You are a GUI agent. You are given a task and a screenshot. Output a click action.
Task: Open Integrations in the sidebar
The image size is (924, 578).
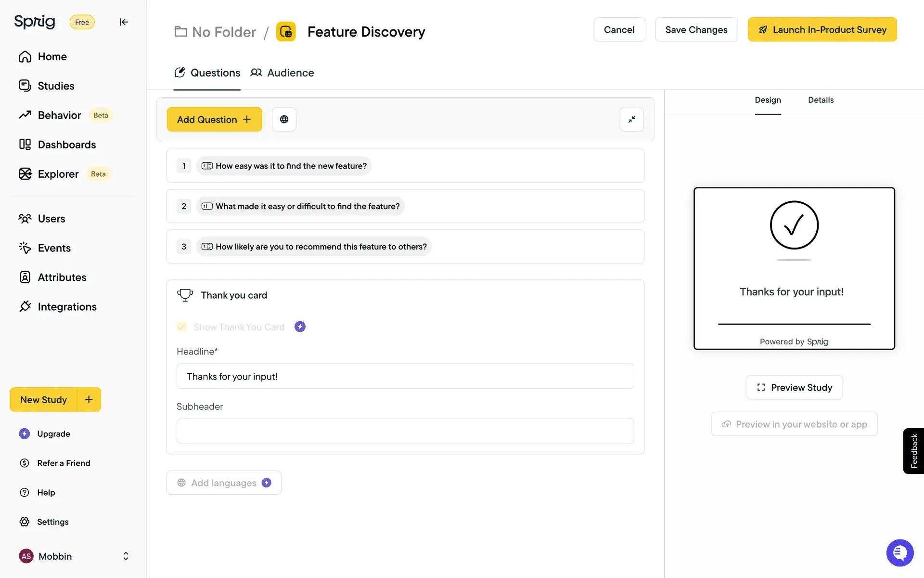tap(67, 307)
